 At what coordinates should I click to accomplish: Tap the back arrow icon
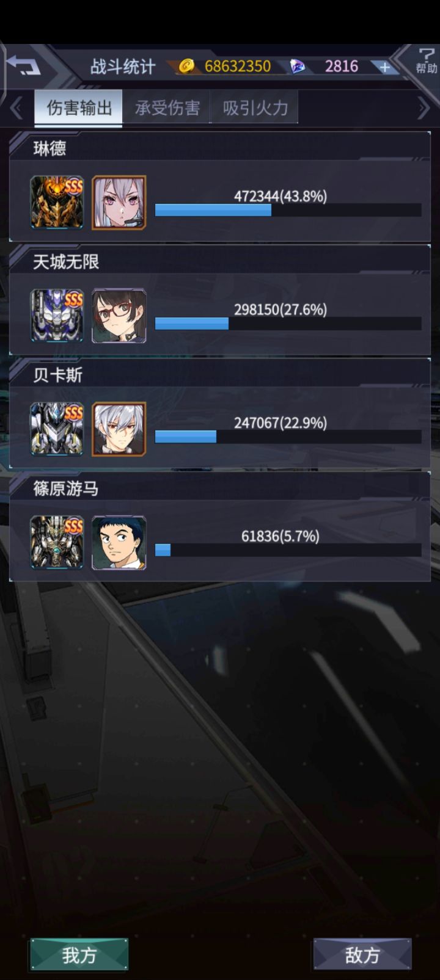tap(23, 65)
